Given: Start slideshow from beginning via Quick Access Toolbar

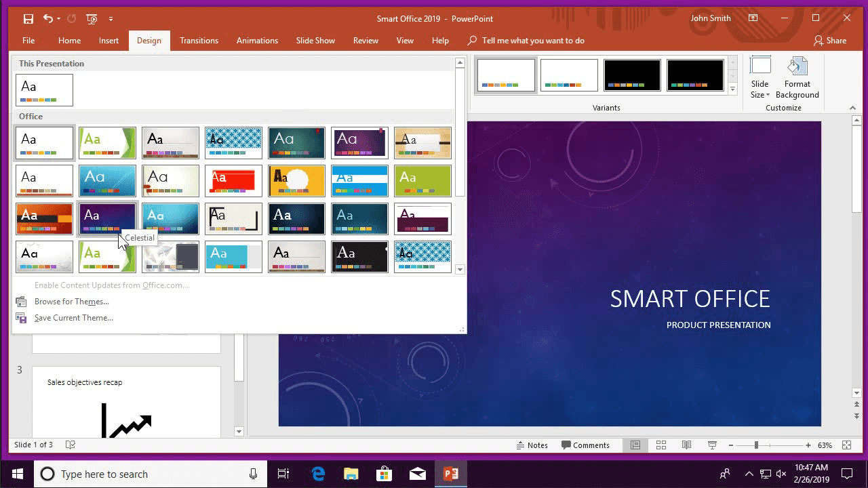Looking at the screenshot, I should pos(92,18).
